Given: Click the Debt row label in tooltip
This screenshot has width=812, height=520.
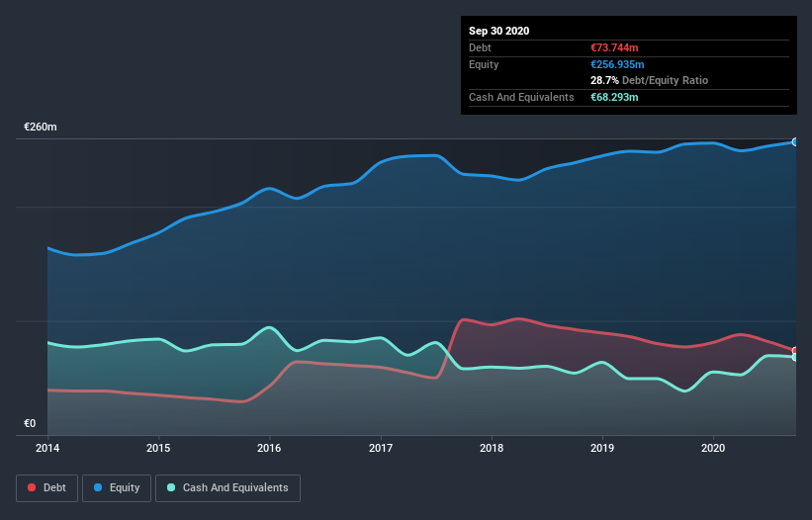Looking at the screenshot, I should (480, 47).
